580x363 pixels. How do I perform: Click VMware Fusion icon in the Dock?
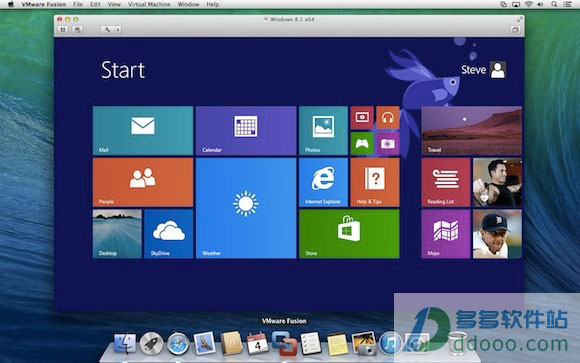[x=284, y=343]
